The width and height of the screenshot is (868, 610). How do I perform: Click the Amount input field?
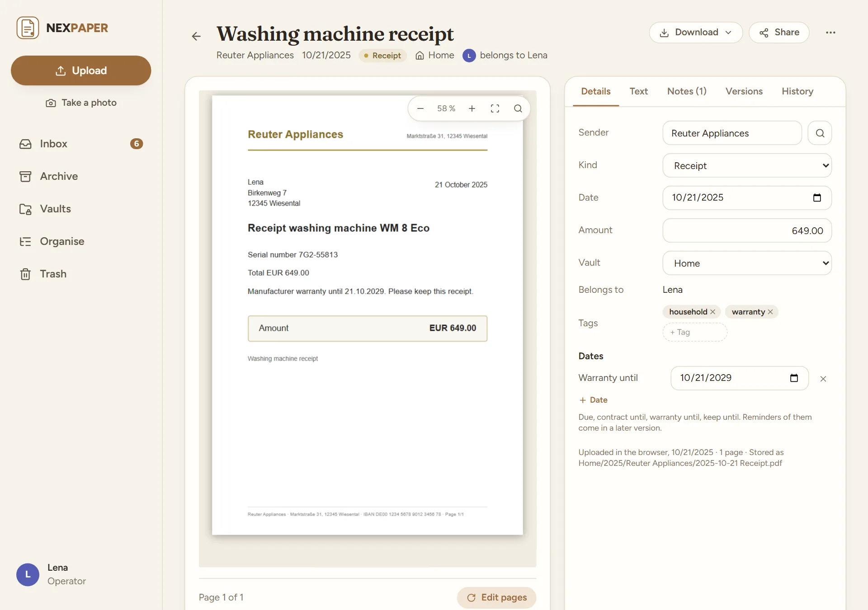coord(747,230)
